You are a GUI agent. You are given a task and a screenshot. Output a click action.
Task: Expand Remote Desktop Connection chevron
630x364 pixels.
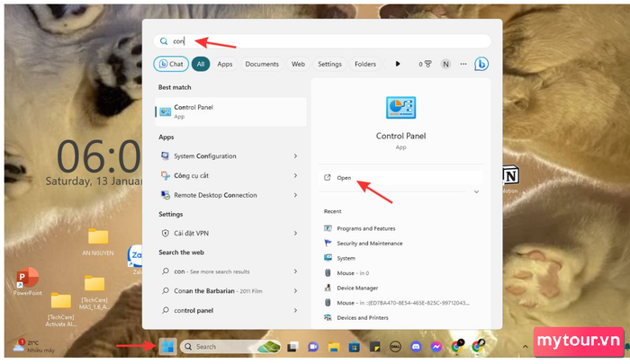tap(295, 195)
